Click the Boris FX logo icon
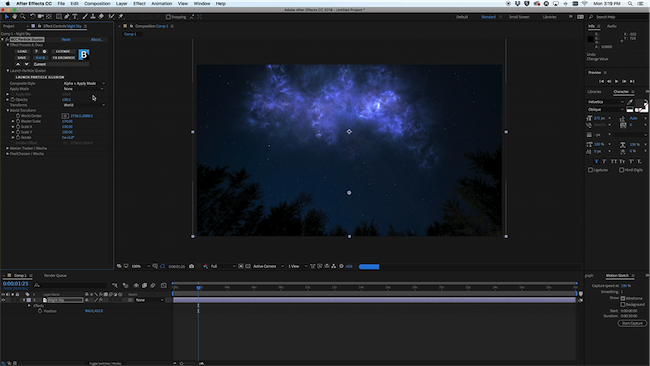 (84, 54)
